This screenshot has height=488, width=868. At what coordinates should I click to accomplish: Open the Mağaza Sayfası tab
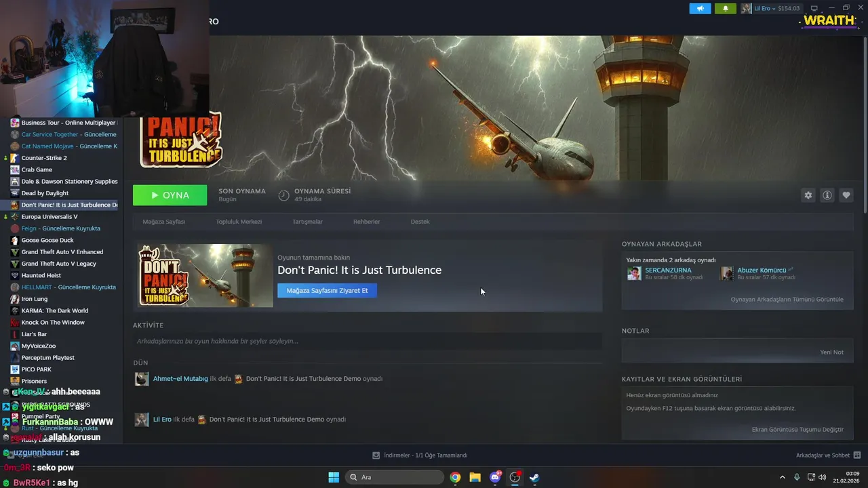tap(164, 222)
